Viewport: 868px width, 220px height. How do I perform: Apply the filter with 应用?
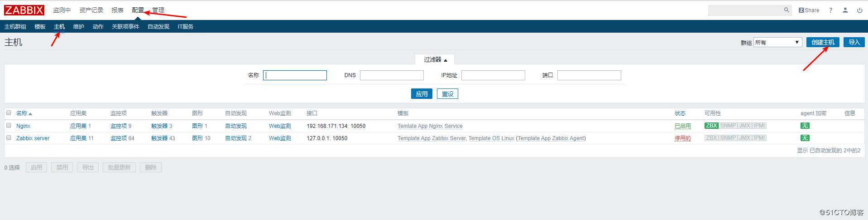click(x=422, y=94)
